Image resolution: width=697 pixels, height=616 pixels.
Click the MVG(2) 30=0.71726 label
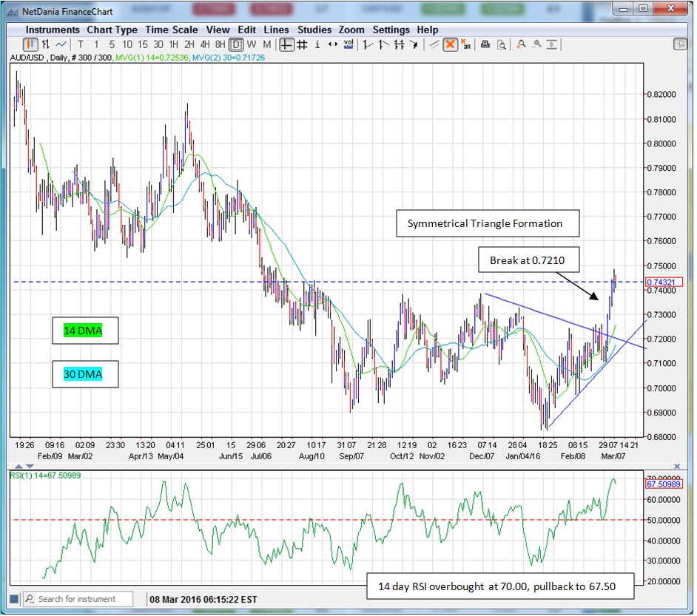pos(228,58)
